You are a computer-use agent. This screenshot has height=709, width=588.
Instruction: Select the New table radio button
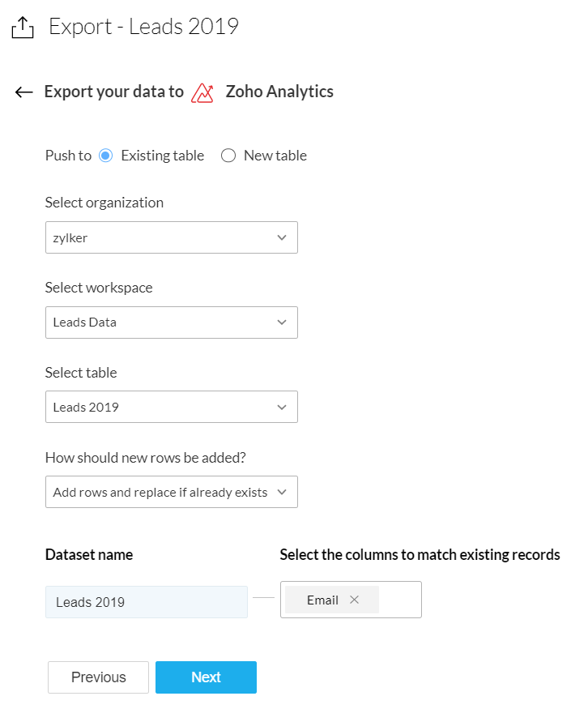click(x=228, y=156)
